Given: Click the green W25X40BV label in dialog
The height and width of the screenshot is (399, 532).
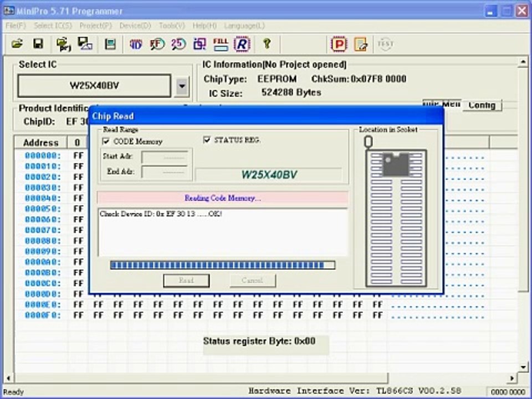Looking at the screenshot, I should click(x=269, y=175).
